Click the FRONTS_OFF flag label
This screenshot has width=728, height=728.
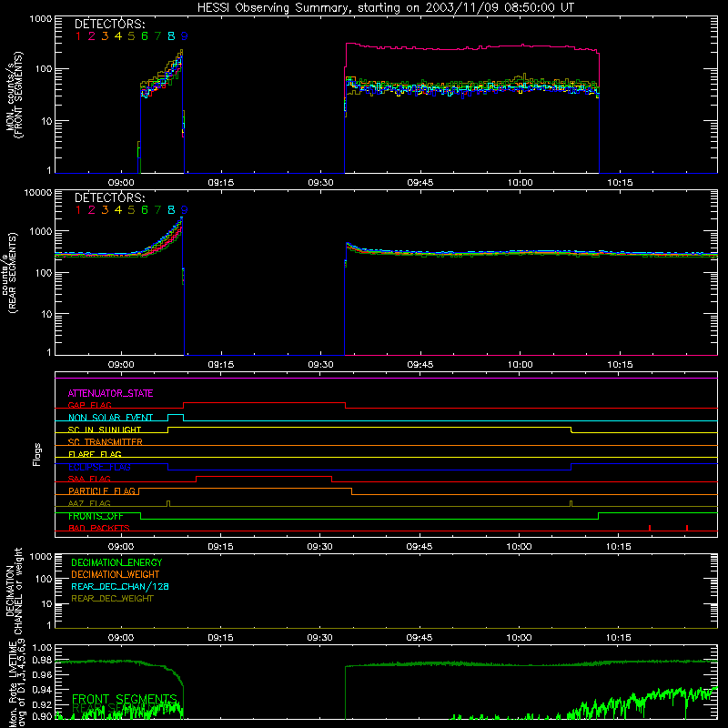[96, 516]
